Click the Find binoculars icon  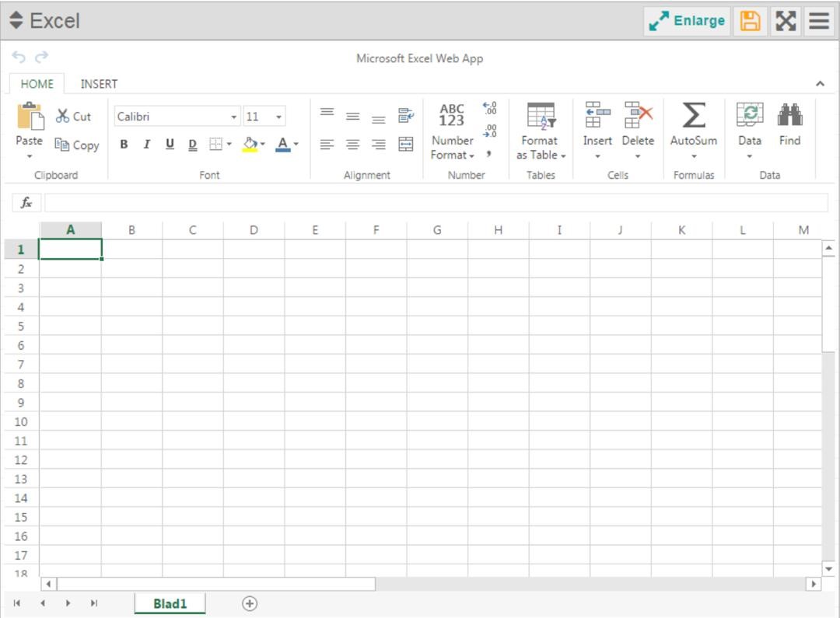[789, 115]
